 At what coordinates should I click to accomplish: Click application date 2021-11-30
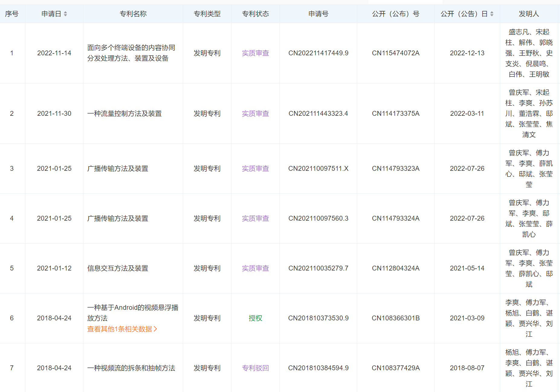54,114
